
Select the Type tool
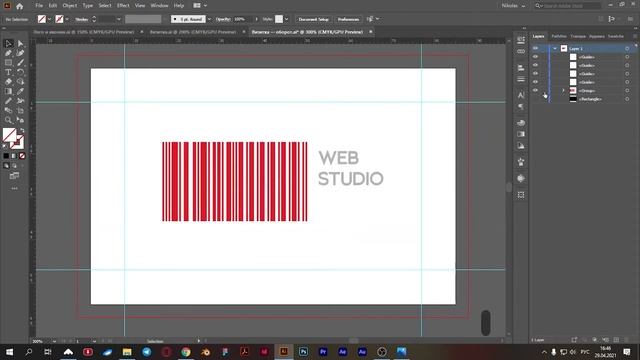pos(9,72)
